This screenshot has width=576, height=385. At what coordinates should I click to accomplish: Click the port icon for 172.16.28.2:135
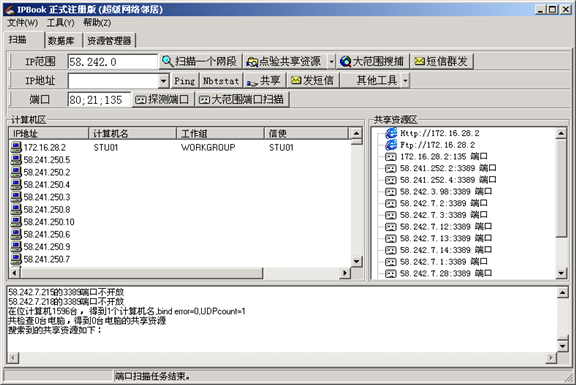pos(390,157)
